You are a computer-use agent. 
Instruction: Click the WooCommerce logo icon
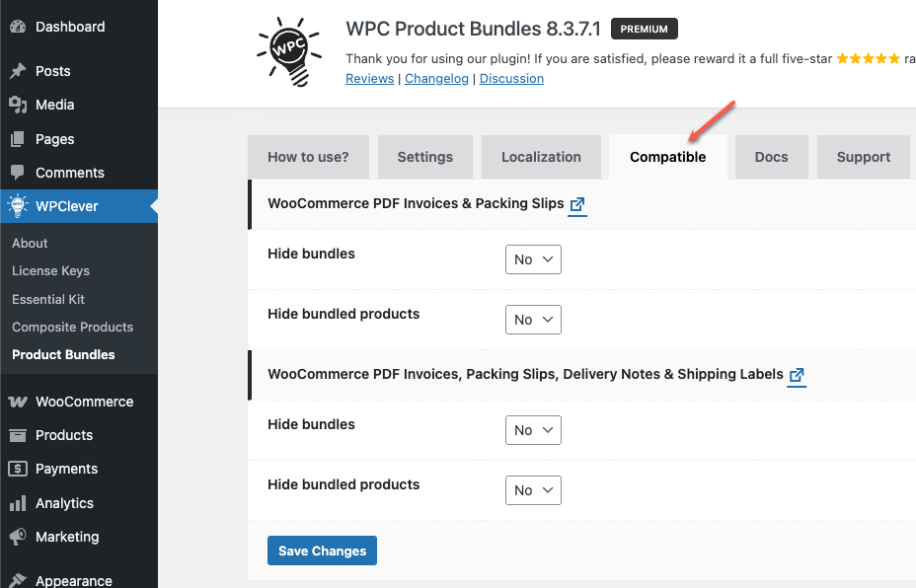18,402
